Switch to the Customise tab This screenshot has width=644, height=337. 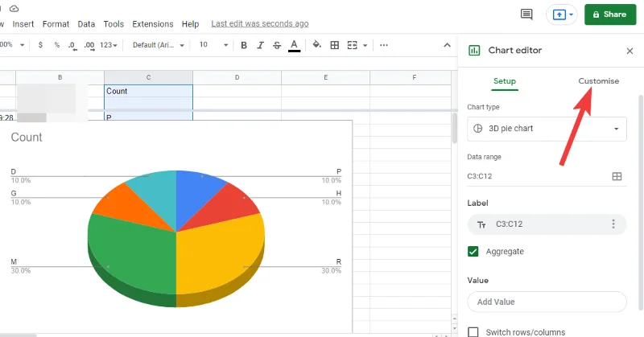(x=598, y=81)
